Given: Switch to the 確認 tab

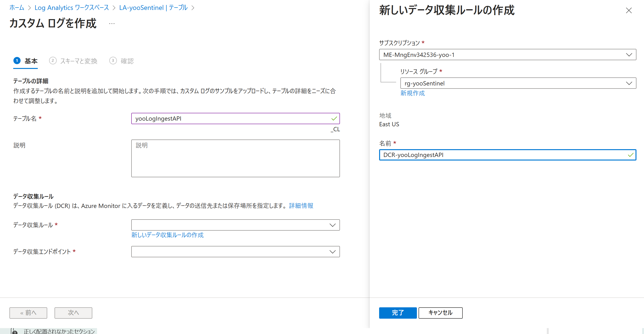Looking at the screenshot, I should point(127,61).
